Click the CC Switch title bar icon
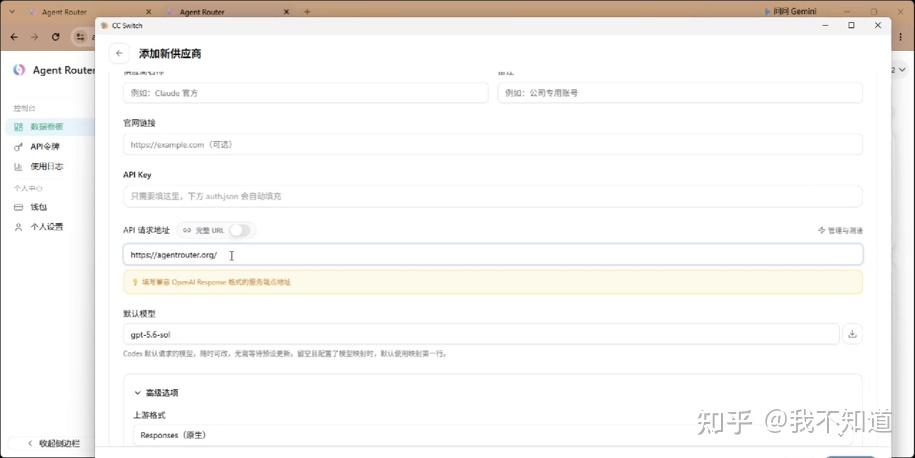This screenshot has height=458, width=915. point(104,26)
